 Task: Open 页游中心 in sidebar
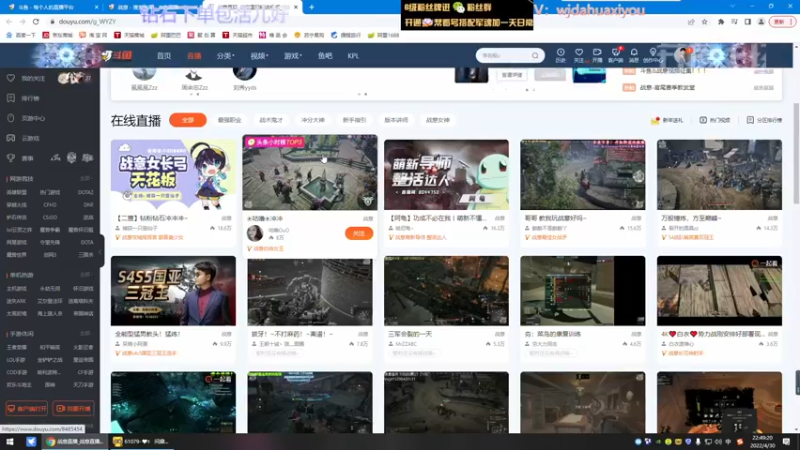tap(33, 118)
